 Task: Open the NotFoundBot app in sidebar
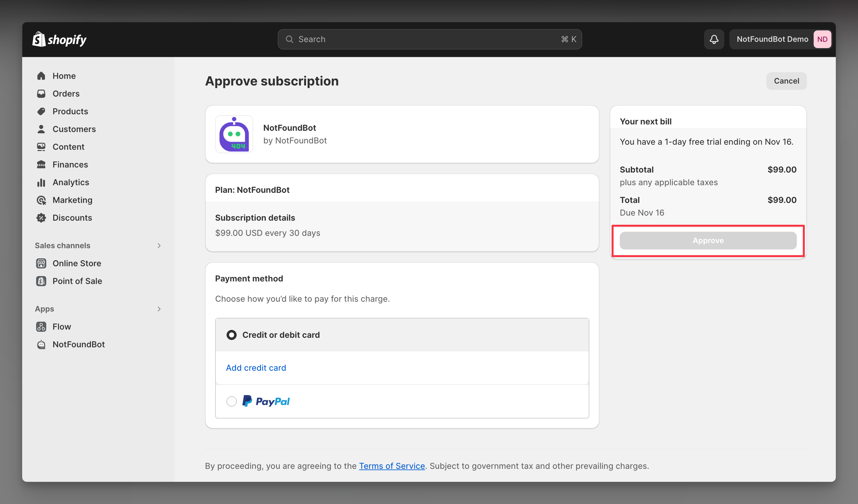click(79, 344)
